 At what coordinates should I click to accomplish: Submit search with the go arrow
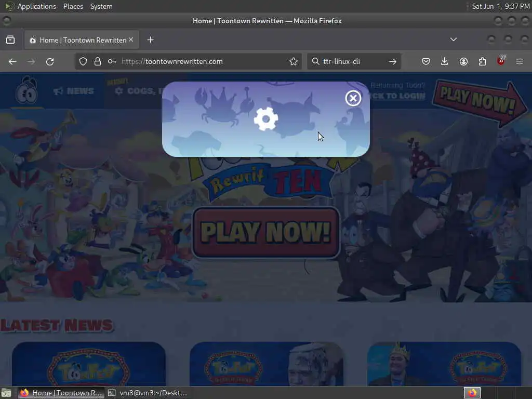393,61
